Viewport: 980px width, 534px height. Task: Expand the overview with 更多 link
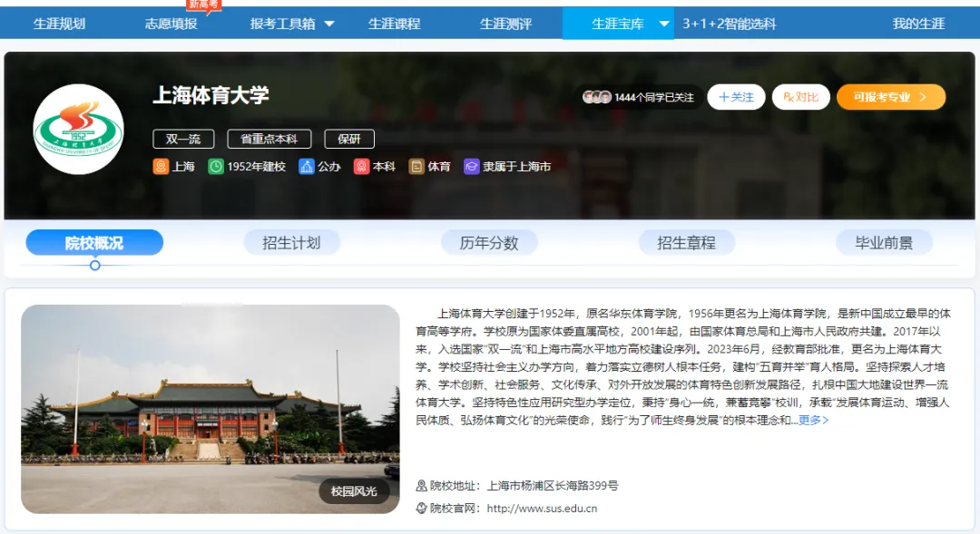click(814, 421)
